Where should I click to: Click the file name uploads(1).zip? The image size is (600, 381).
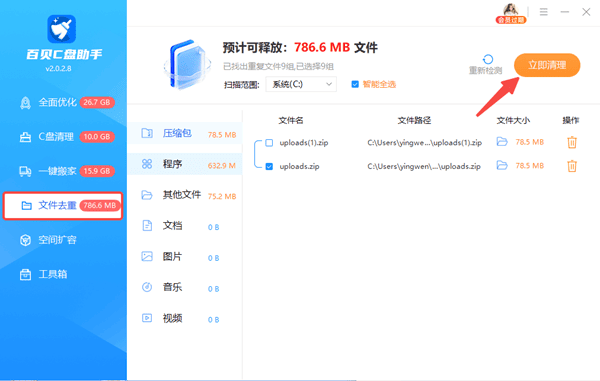304,143
